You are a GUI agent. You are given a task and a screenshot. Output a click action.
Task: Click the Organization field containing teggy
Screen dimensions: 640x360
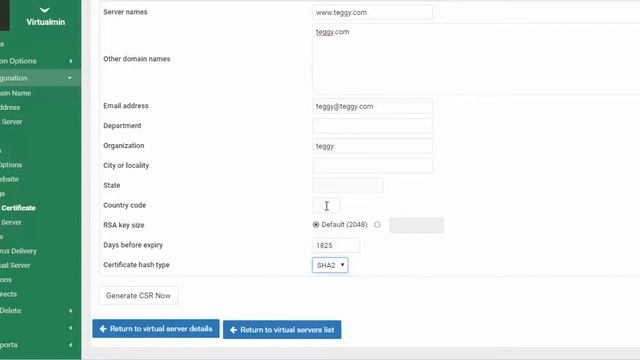coord(372,146)
